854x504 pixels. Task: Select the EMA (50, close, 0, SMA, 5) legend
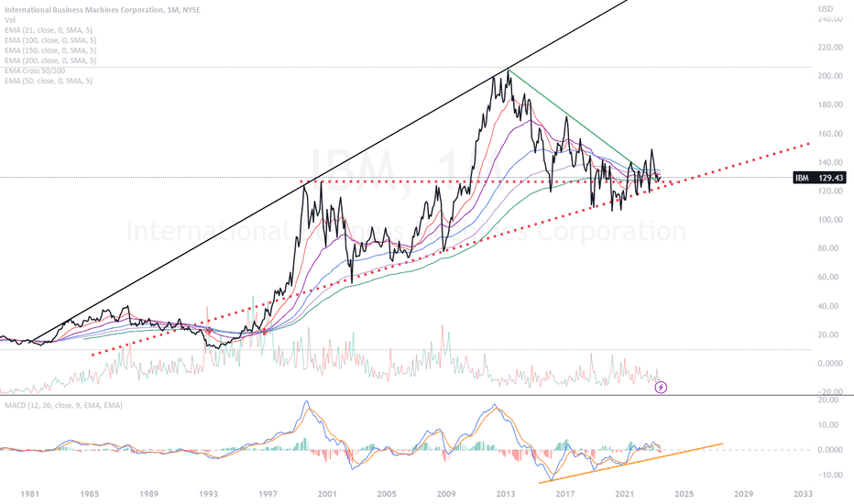pyautogui.click(x=49, y=81)
